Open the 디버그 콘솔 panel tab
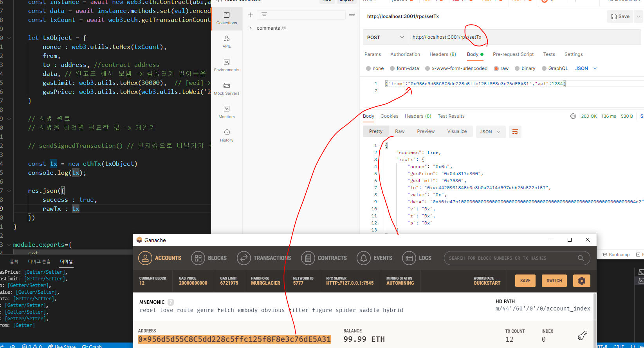The width and height of the screenshot is (644, 348). [x=39, y=262]
